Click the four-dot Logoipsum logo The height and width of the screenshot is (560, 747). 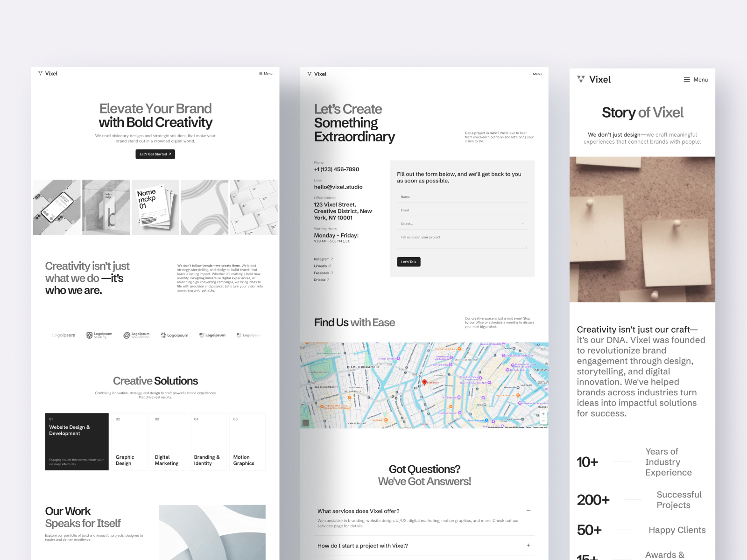[175, 335]
